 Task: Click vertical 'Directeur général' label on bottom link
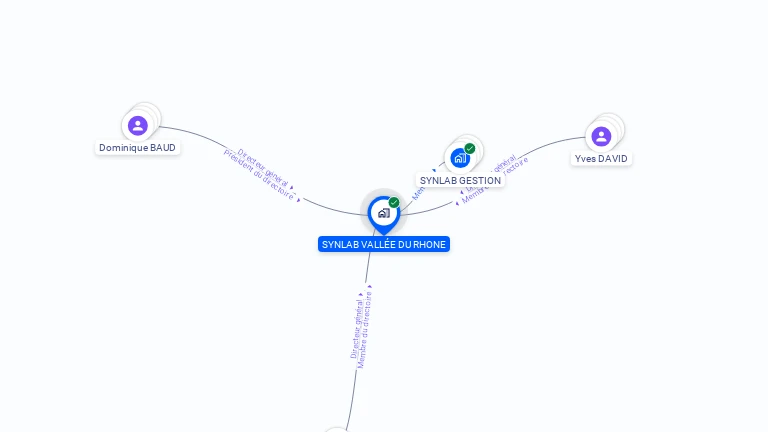click(x=356, y=329)
